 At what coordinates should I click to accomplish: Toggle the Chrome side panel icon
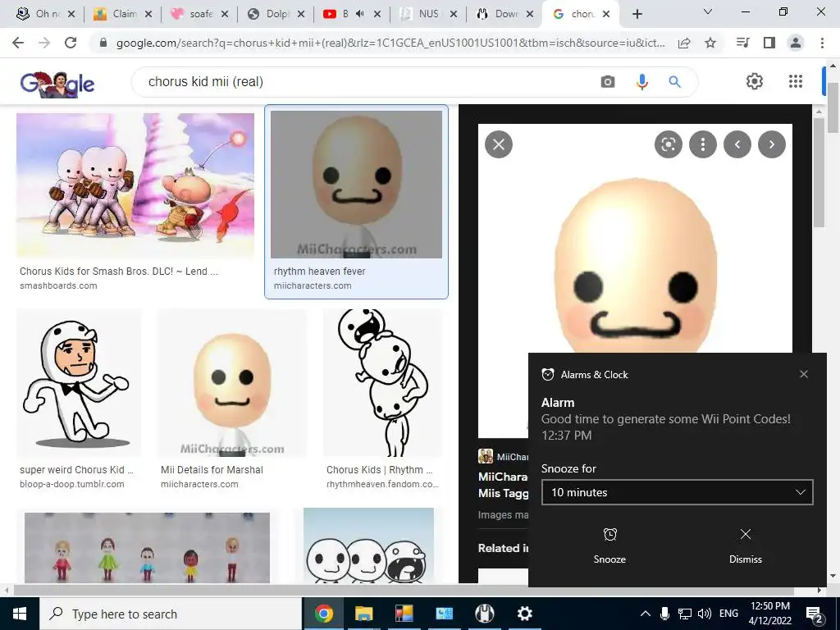pyautogui.click(x=769, y=43)
